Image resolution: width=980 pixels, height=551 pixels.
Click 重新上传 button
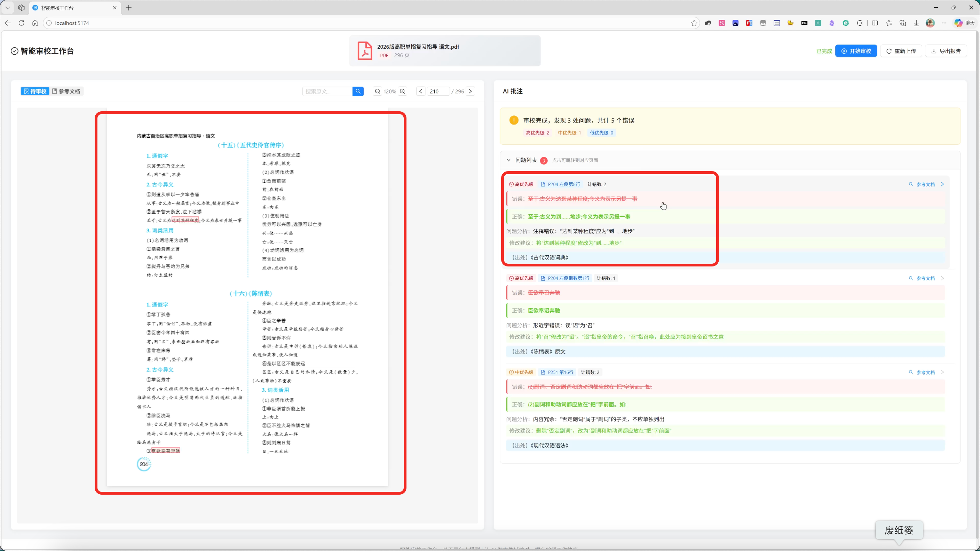point(901,51)
